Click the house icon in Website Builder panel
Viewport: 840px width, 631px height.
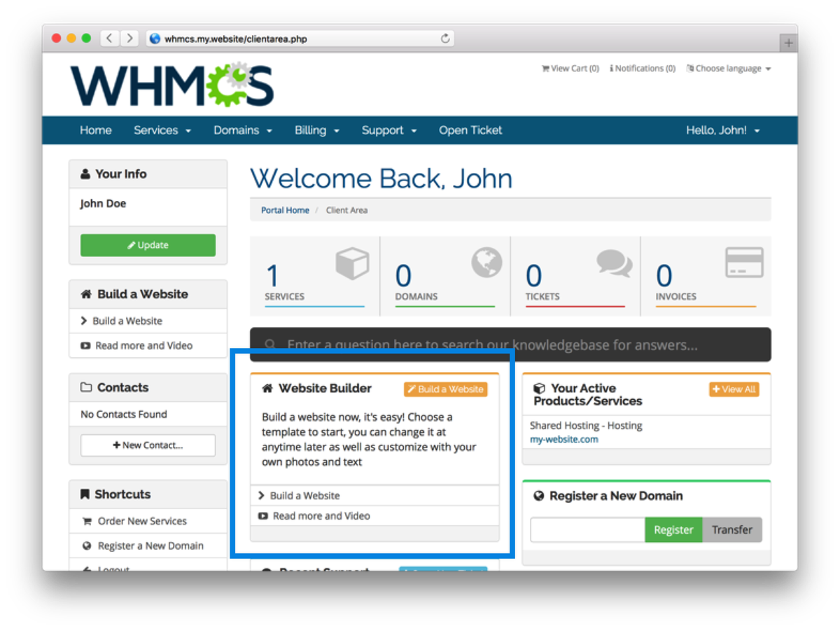pyautogui.click(x=267, y=388)
